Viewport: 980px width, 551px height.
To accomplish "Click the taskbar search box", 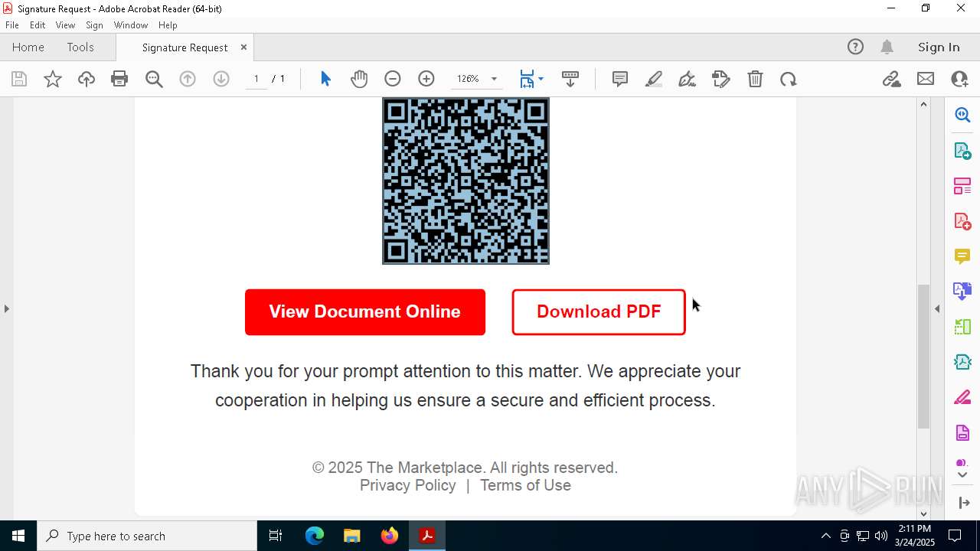I will coord(147,536).
